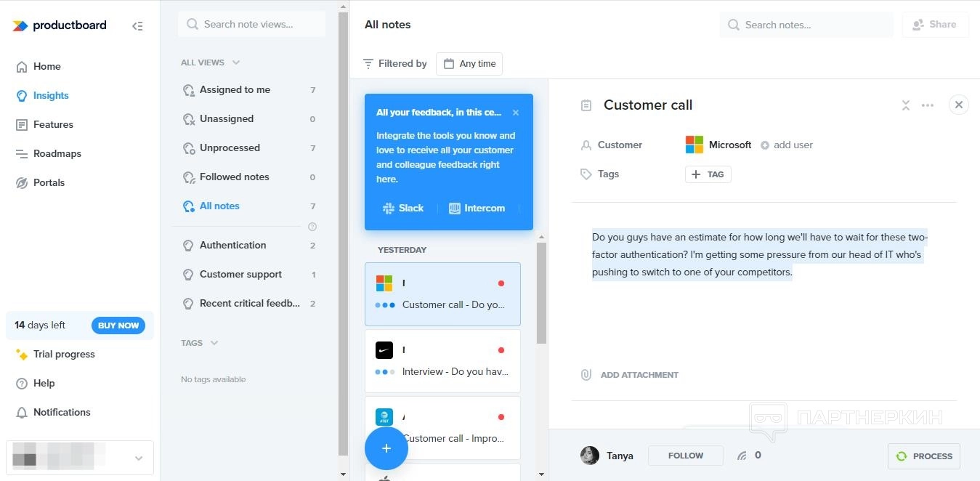Open the note more options menu
Image resolution: width=980 pixels, height=481 pixels.
click(928, 105)
